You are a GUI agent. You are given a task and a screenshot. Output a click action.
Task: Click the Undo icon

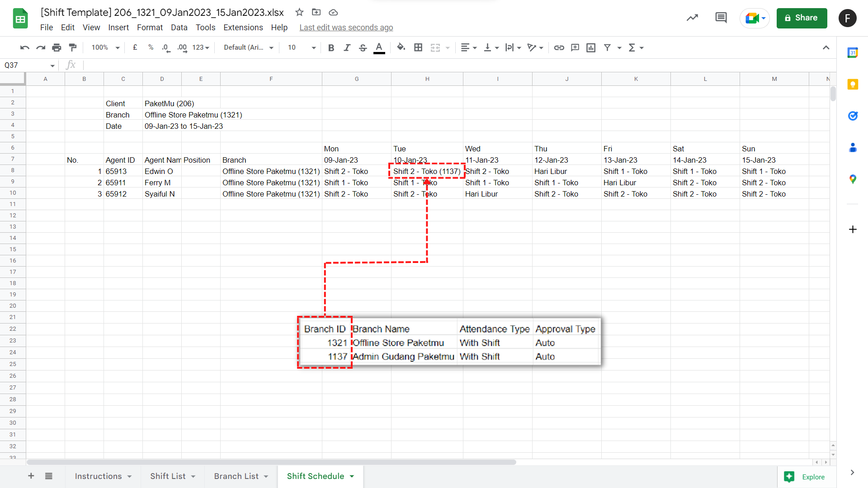[25, 47]
